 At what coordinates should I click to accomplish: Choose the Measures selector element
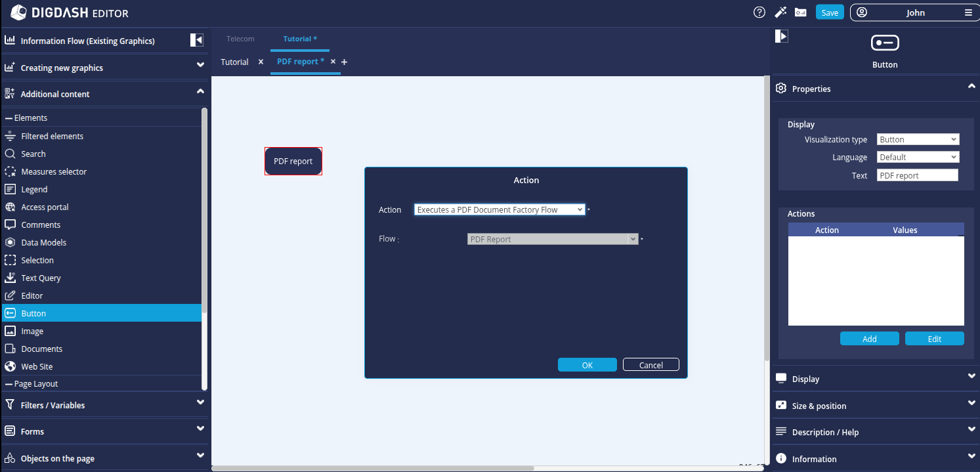(x=54, y=171)
